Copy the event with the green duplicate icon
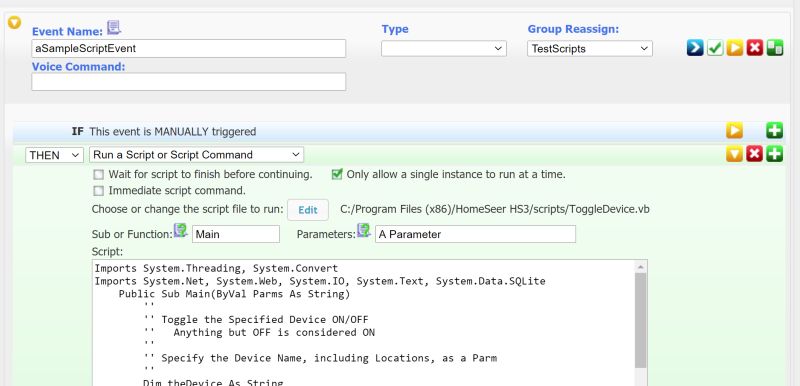800x386 pixels. 774,48
